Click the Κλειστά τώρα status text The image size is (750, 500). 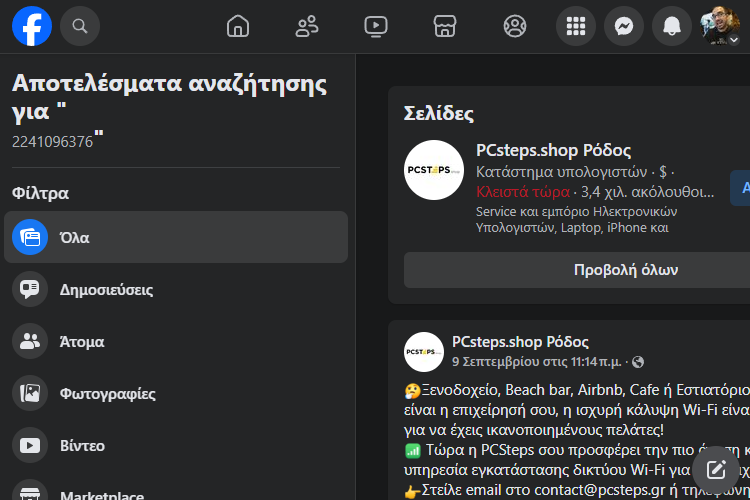[x=523, y=192]
